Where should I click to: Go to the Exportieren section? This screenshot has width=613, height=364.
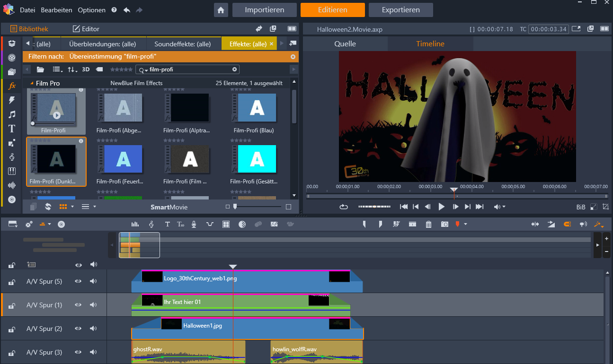401,10
